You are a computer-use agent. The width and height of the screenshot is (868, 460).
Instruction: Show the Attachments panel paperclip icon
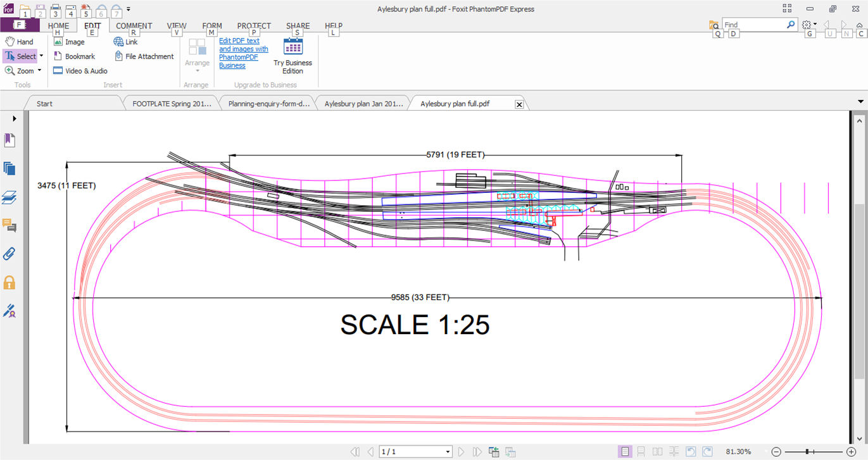coord(9,254)
